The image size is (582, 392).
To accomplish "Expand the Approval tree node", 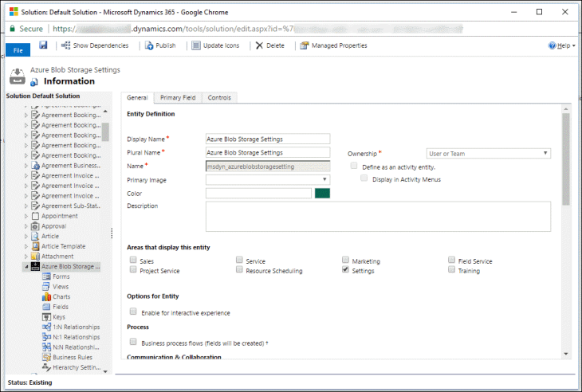I will coord(26,226).
